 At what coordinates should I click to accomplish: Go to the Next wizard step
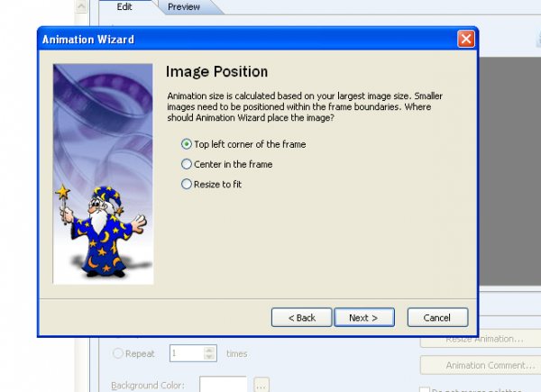coord(364,317)
